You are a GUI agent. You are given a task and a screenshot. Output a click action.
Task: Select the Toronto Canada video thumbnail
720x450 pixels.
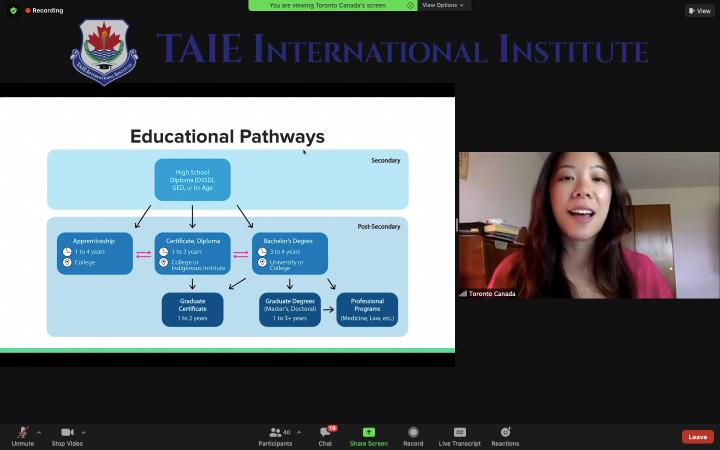tap(588, 225)
